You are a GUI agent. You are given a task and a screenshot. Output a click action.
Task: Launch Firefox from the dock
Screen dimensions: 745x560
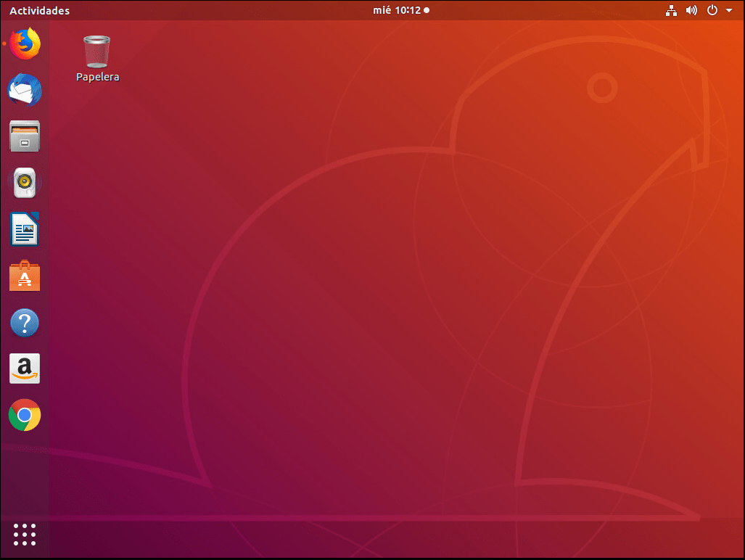(24, 44)
